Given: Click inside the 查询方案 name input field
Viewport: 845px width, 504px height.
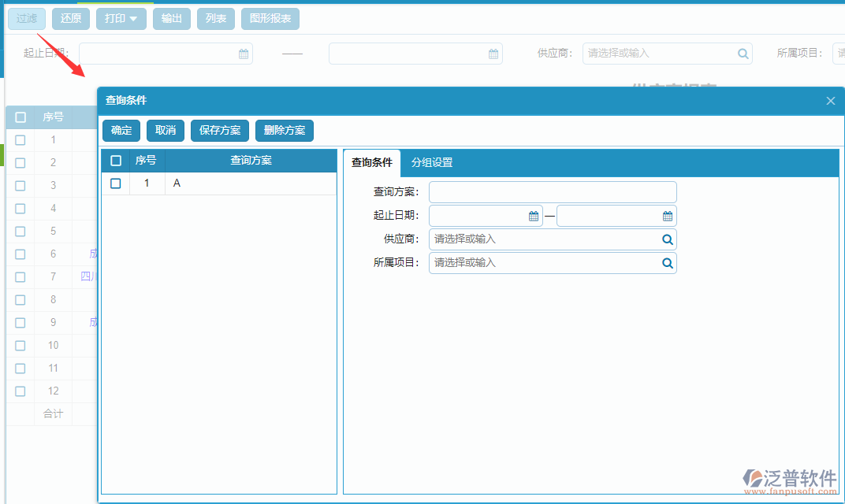Looking at the screenshot, I should (552, 191).
